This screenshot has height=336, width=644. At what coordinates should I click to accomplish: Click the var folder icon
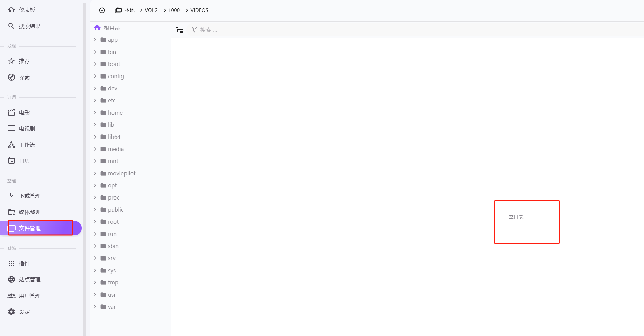103,307
